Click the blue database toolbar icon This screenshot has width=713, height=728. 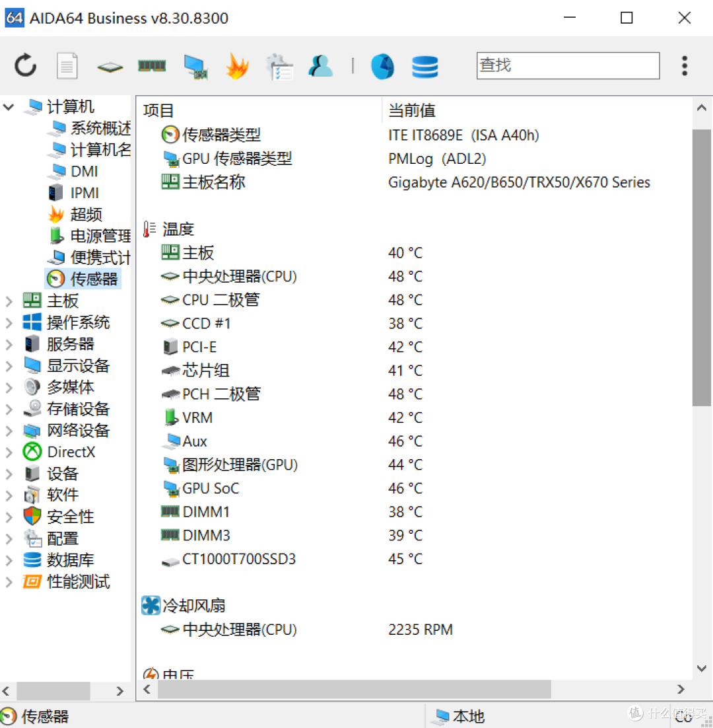point(425,67)
